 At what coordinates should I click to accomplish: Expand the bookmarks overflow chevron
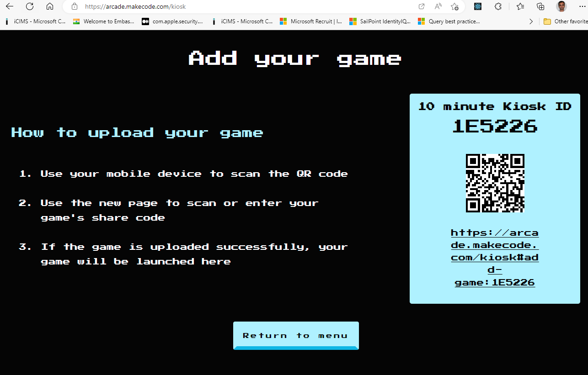click(x=531, y=21)
